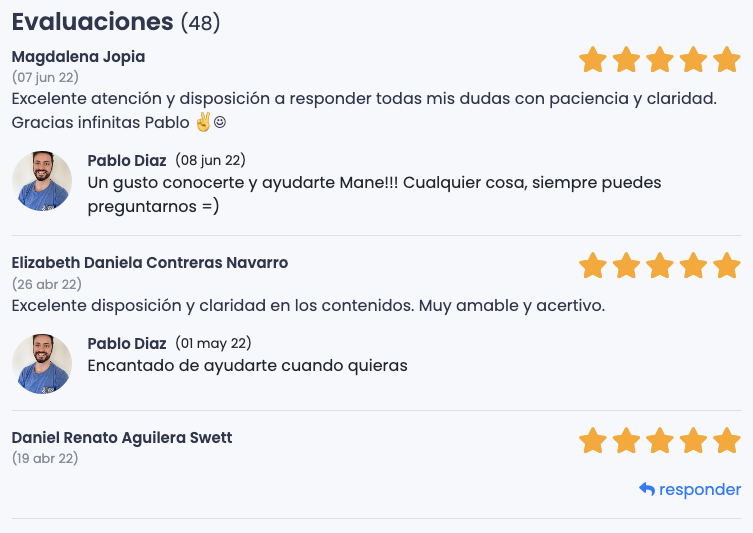Click second star in Daniel Aguilera's rating
This screenshot has height=533, width=753.
click(626, 440)
